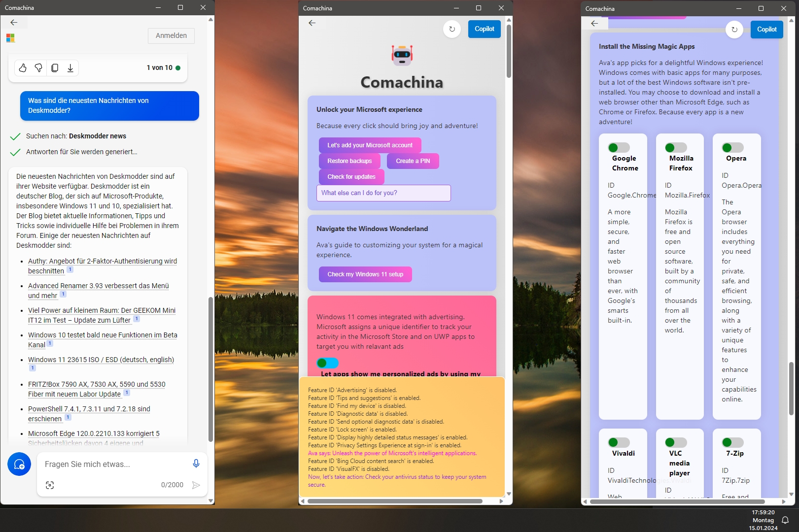Click the '1 von 10' response counter
799x532 pixels.
(x=160, y=68)
